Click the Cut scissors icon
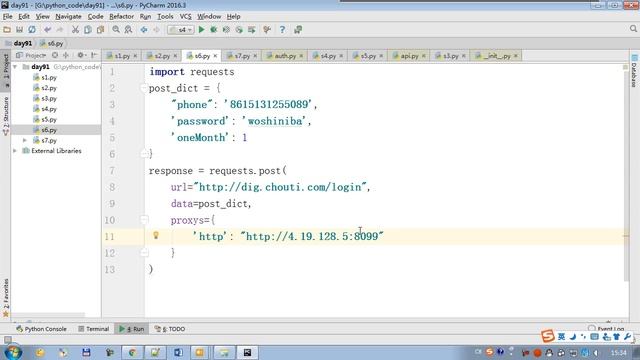The width and height of the screenshot is (640, 360). point(75,29)
